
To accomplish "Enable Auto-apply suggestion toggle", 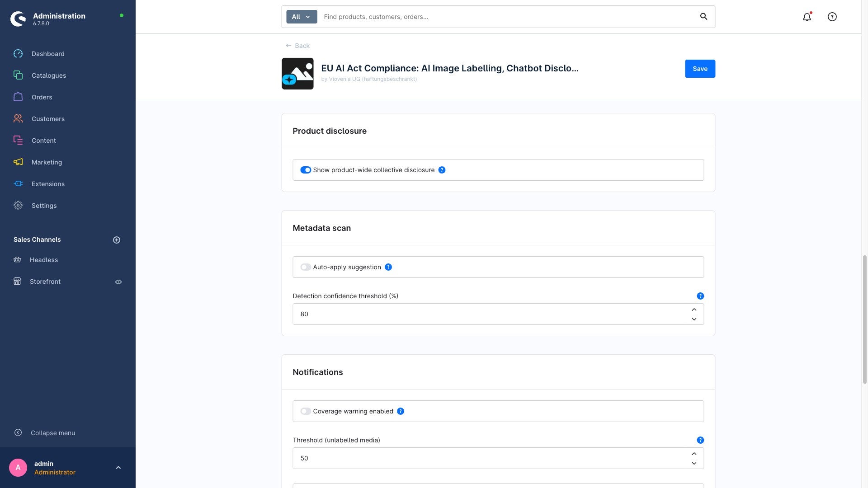I will tap(306, 267).
